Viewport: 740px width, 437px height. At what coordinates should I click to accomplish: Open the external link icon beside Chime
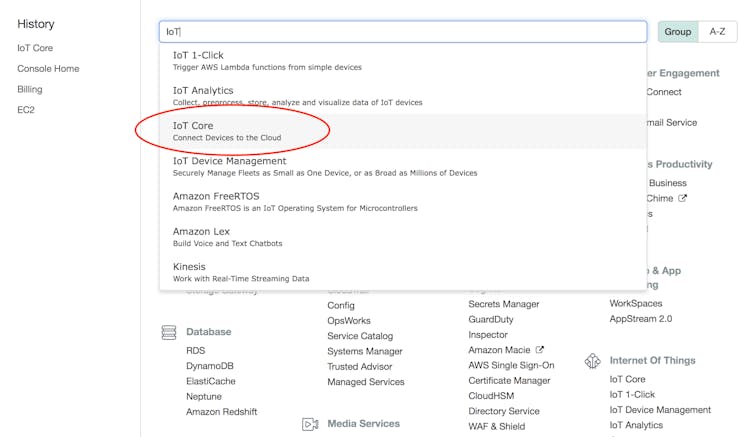pyautogui.click(x=682, y=198)
